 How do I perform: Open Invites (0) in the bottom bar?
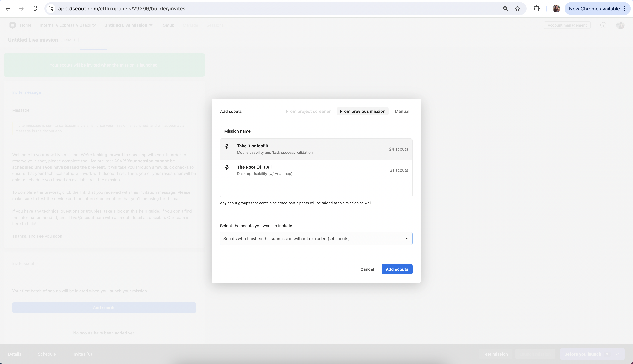(x=82, y=354)
